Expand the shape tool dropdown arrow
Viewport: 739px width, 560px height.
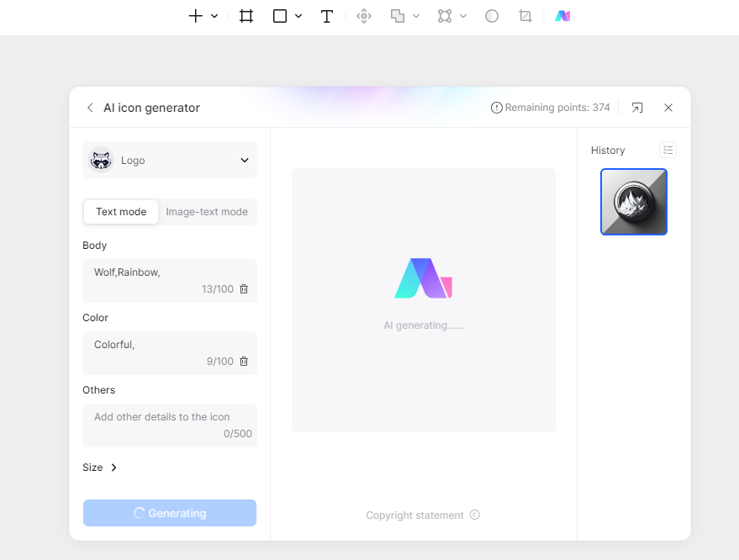(x=298, y=16)
